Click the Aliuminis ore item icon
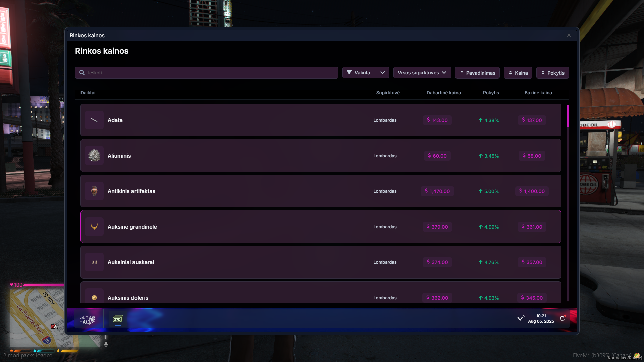 click(x=94, y=156)
